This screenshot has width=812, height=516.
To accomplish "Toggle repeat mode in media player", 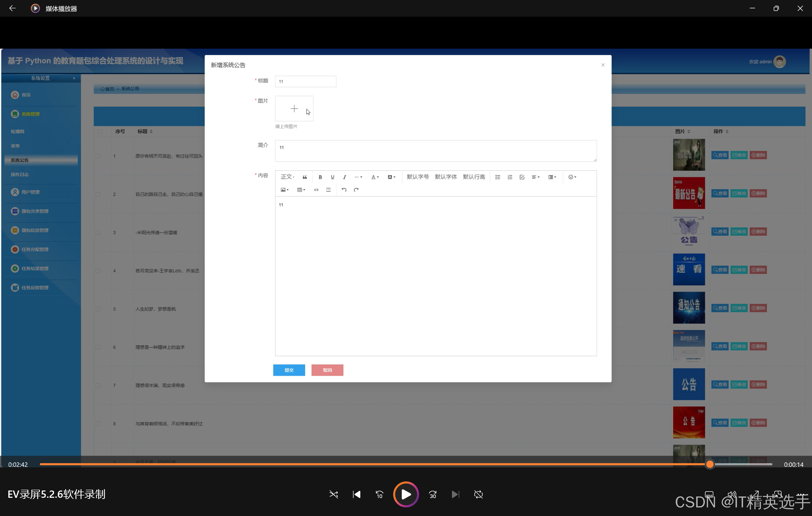I will pos(479,494).
